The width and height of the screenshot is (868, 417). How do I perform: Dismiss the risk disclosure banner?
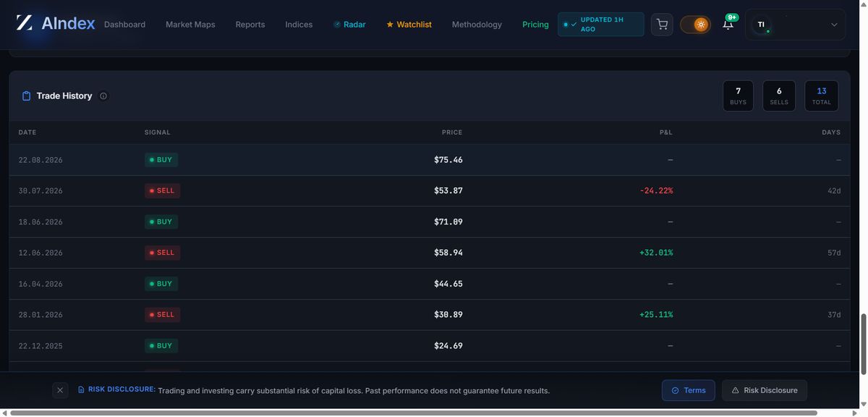click(x=60, y=390)
